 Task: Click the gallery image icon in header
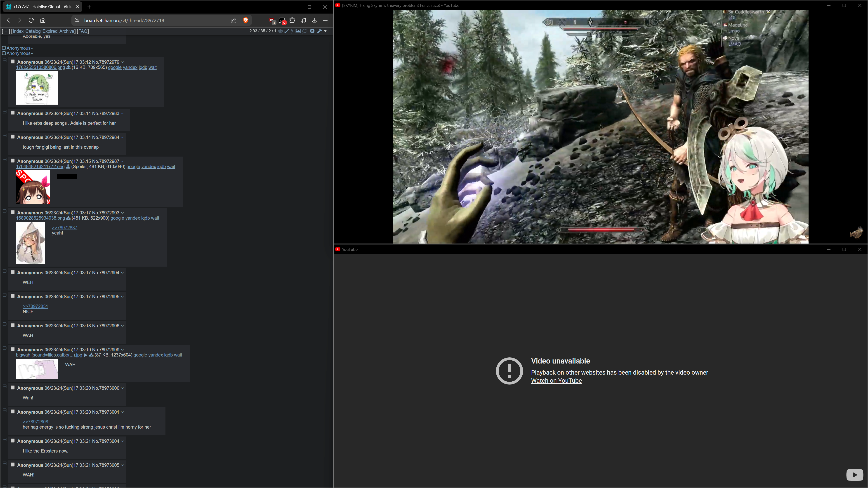(x=297, y=31)
